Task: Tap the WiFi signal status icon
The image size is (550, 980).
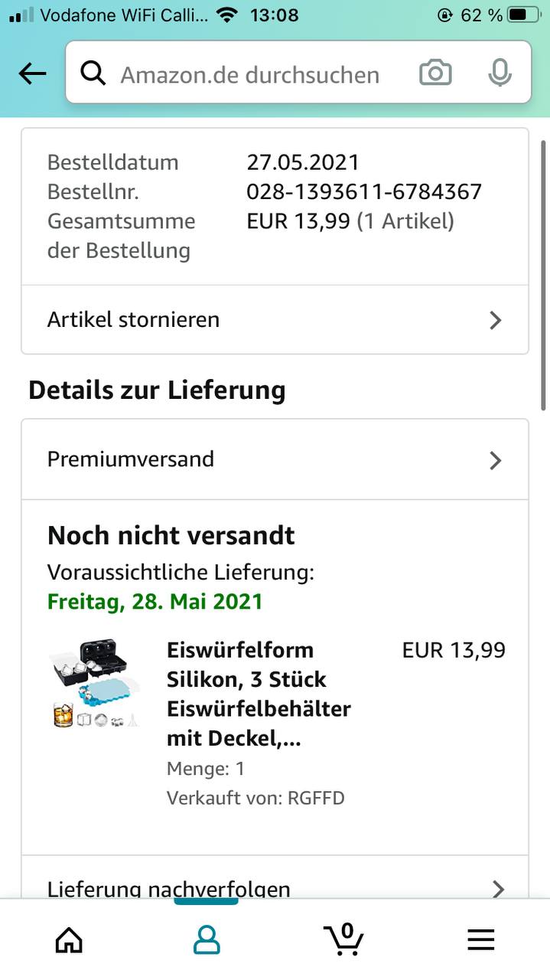Action: [x=227, y=15]
